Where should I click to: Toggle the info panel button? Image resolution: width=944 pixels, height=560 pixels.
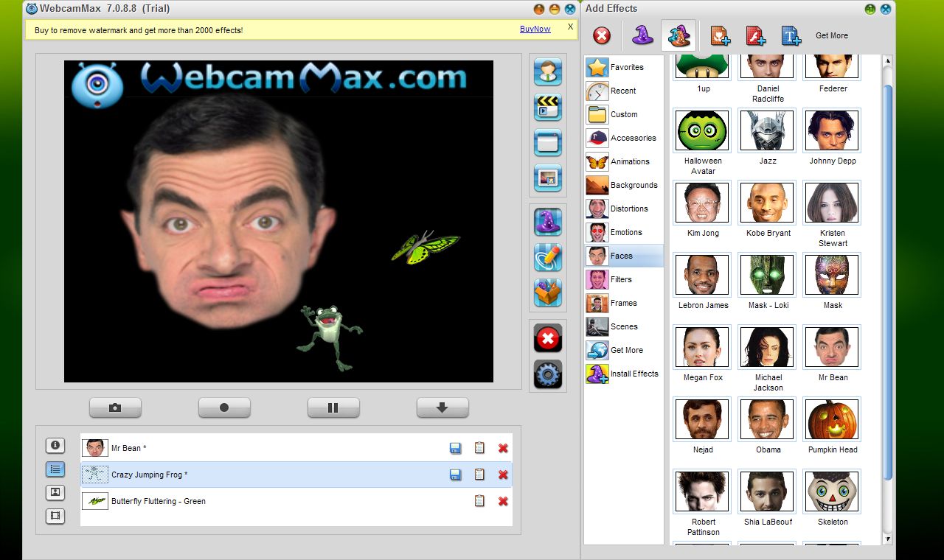[55, 445]
